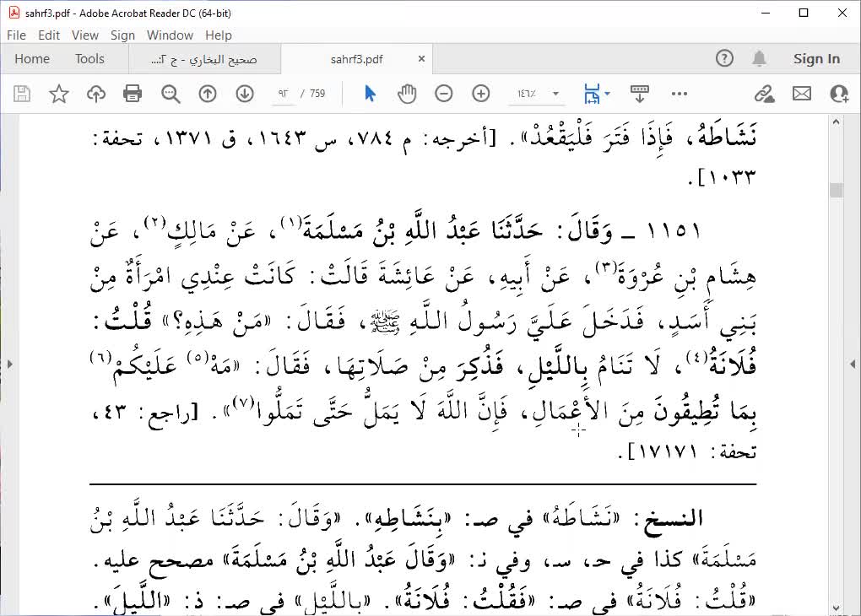
Task: Open the fit-page options dropdown arrow
Action: pos(607,94)
